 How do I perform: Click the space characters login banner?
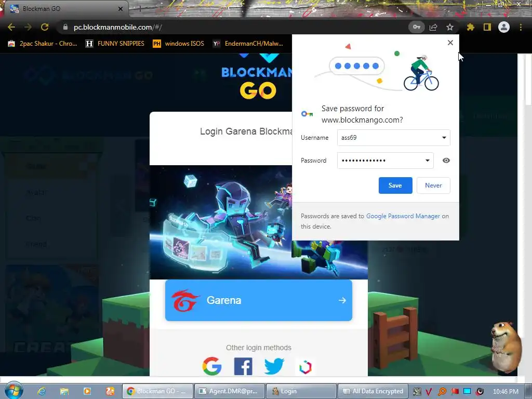(x=220, y=222)
